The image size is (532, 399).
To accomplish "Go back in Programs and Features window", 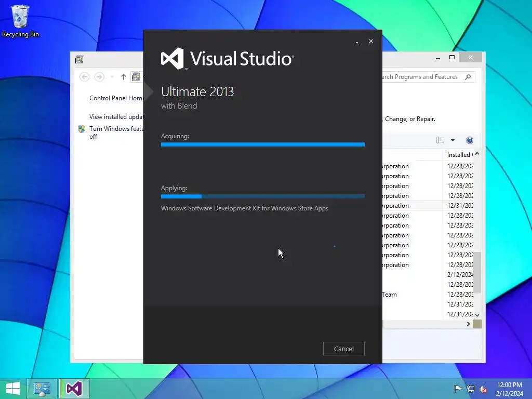I will (85, 77).
